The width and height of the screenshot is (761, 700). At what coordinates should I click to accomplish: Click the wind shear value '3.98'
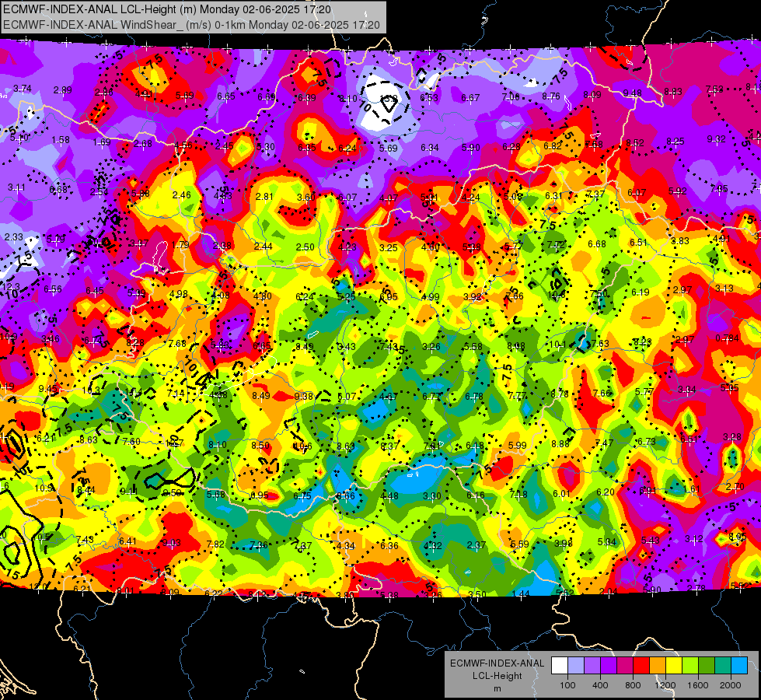tap(564, 543)
